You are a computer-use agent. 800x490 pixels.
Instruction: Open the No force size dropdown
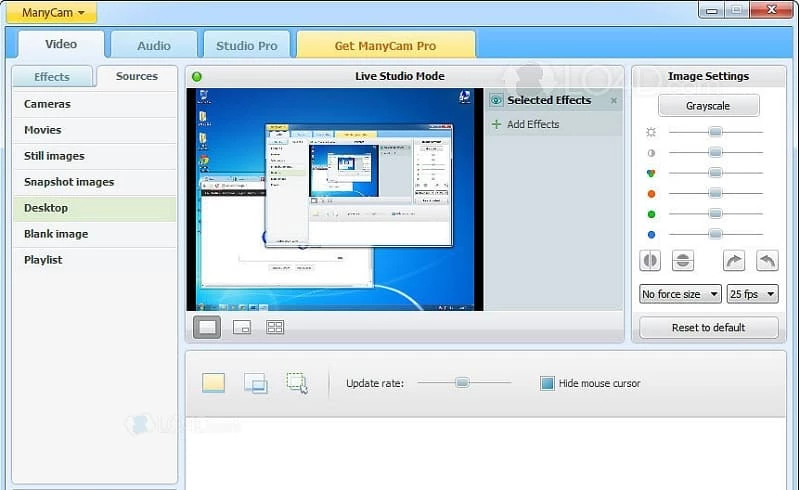(680, 294)
